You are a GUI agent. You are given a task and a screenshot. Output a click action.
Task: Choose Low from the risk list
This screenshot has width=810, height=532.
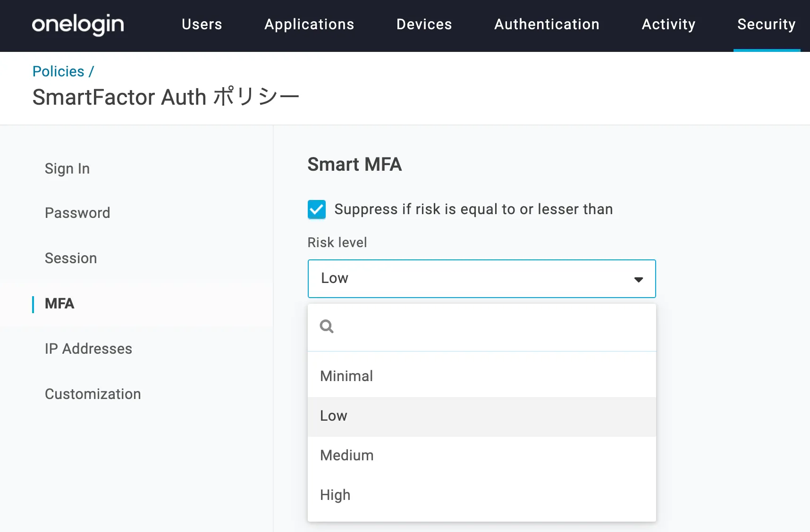coord(334,416)
